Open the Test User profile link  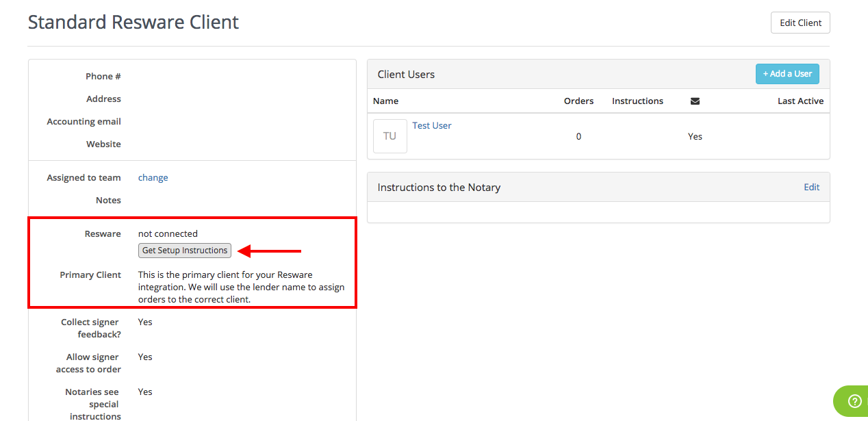click(432, 125)
